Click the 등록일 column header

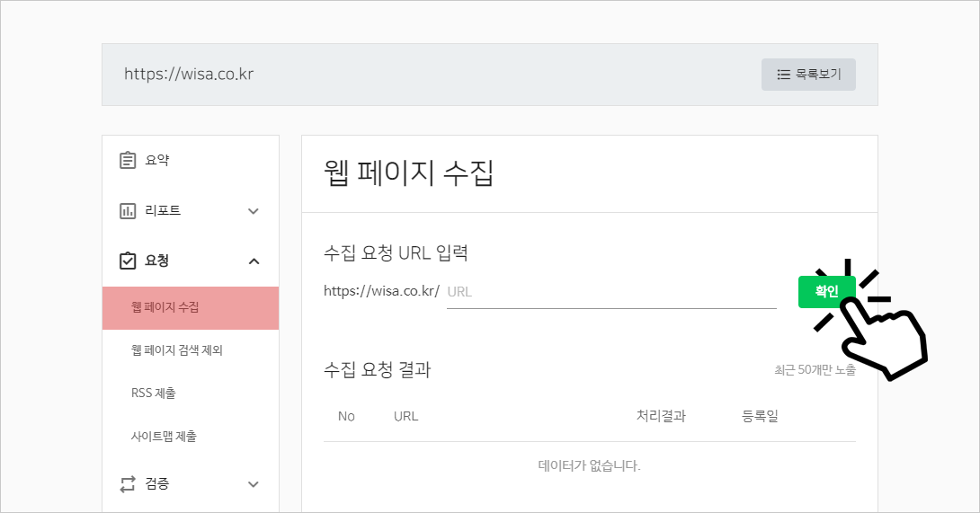click(x=760, y=416)
